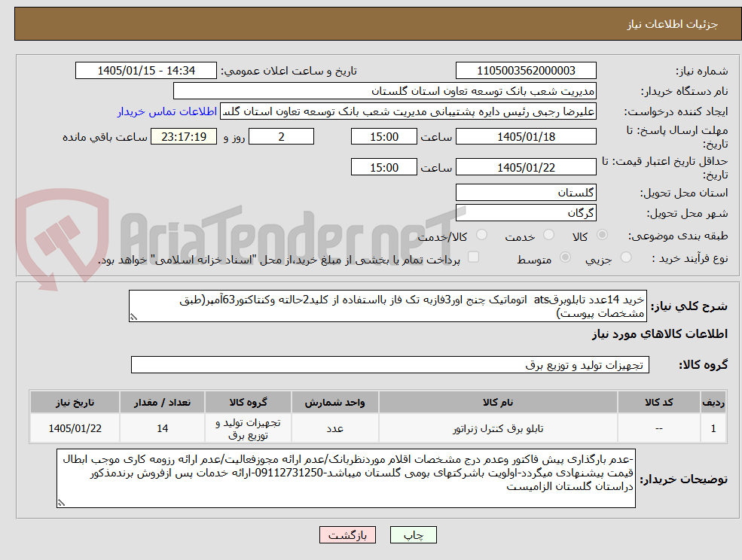Click the گروه کالا field تجهیزات تولید و توزیع برق
This screenshot has width=742, height=560.
[390, 364]
